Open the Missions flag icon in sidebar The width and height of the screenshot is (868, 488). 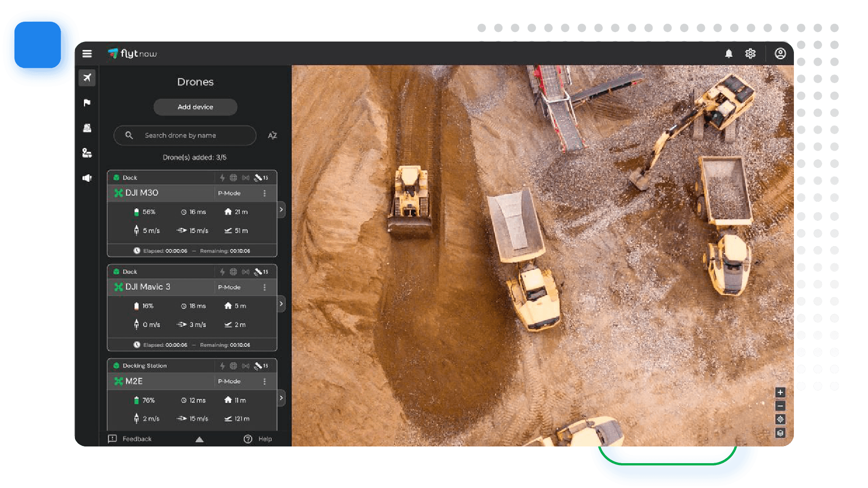pos(87,102)
